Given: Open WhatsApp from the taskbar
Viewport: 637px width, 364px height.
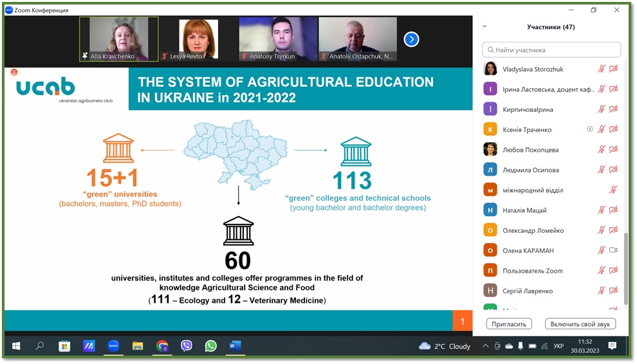Looking at the screenshot, I should click(210, 346).
